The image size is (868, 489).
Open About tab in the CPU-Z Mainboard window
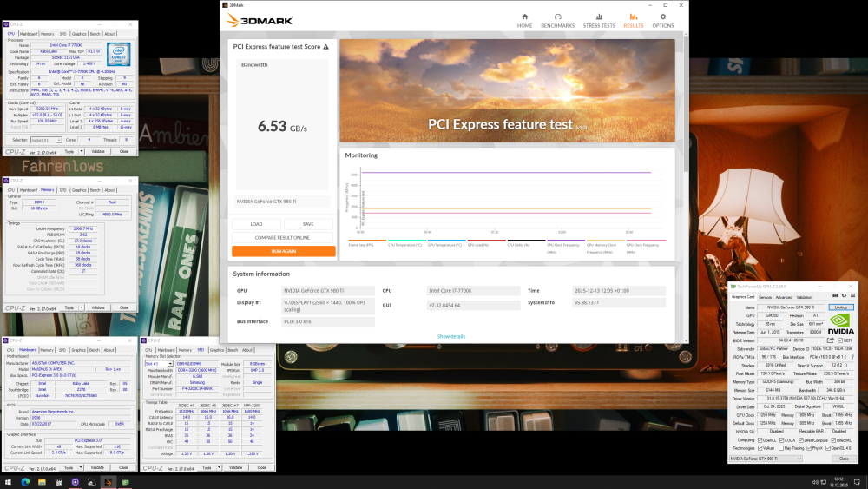pyautogui.click(x=109, y=350)
